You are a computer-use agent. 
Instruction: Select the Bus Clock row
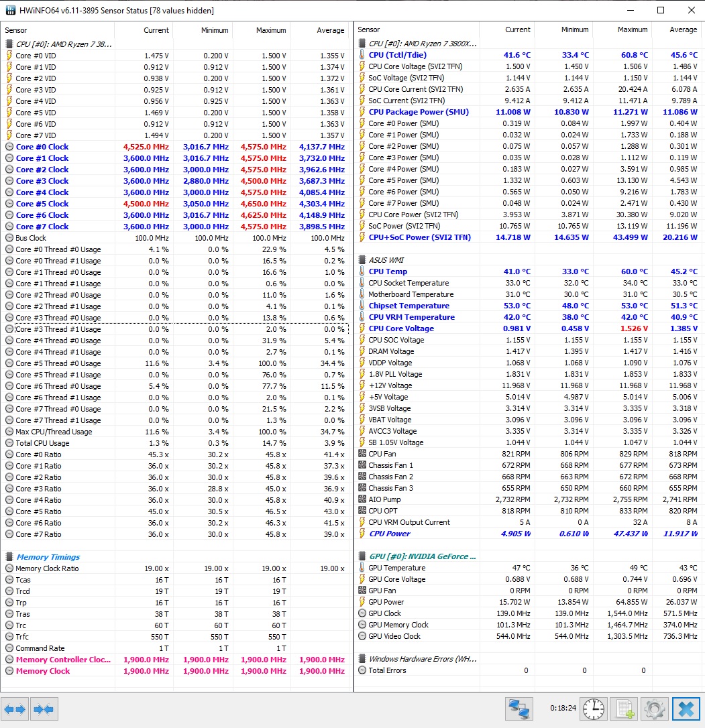(175, 238)
